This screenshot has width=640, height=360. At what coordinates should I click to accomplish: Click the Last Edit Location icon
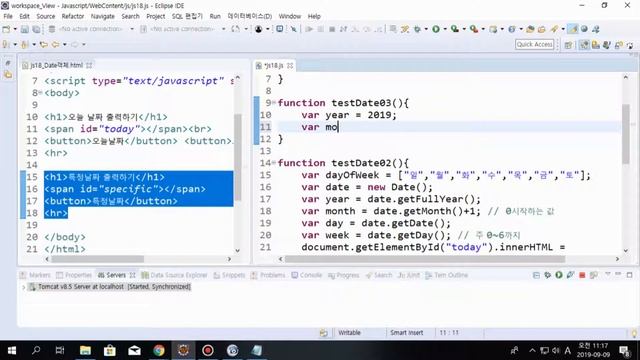pos(44,44)
